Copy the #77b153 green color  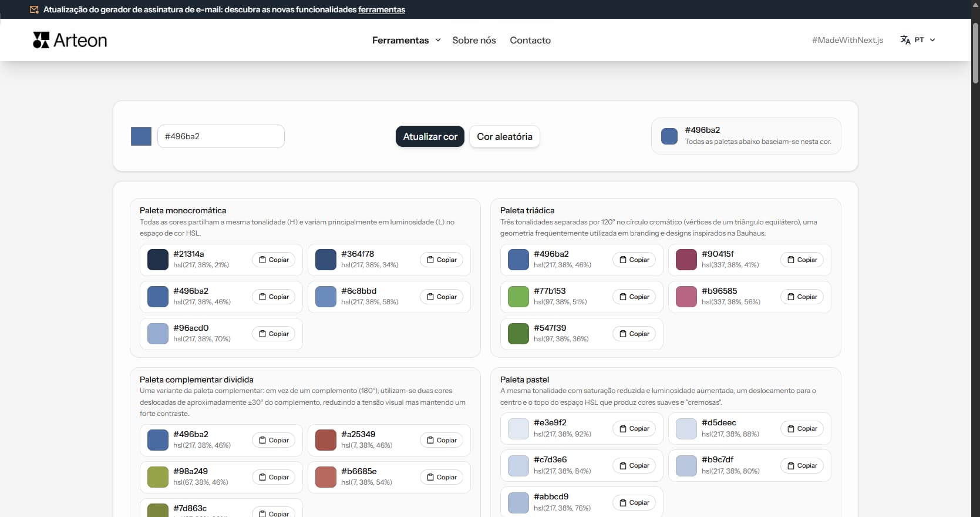(634, 297)
